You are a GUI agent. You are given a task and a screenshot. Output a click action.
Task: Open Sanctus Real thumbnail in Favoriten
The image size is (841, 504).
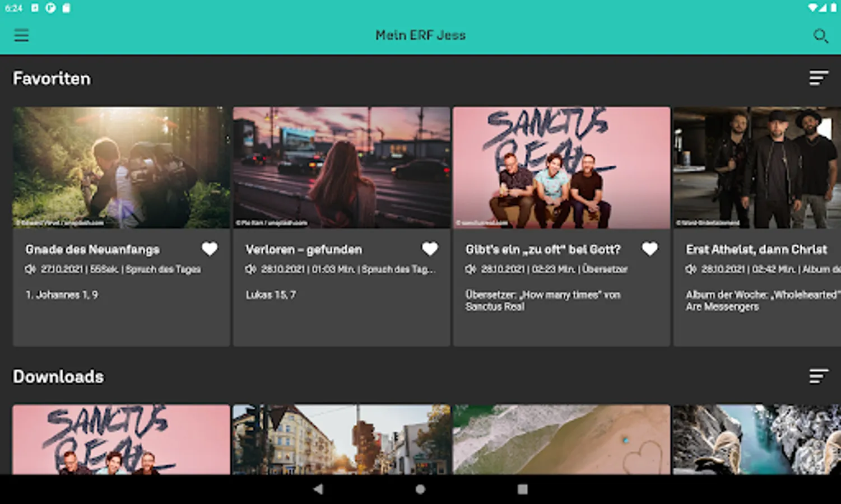(x=561, y=167)
